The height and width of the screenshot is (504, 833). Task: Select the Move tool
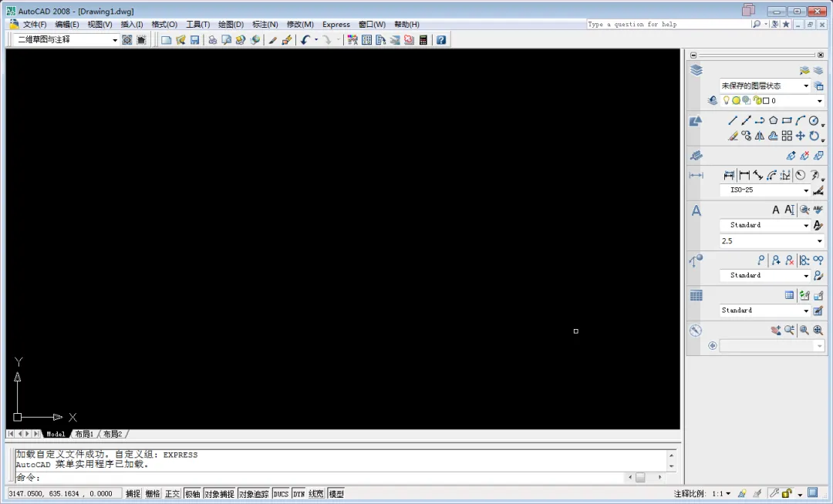point(800,136)
